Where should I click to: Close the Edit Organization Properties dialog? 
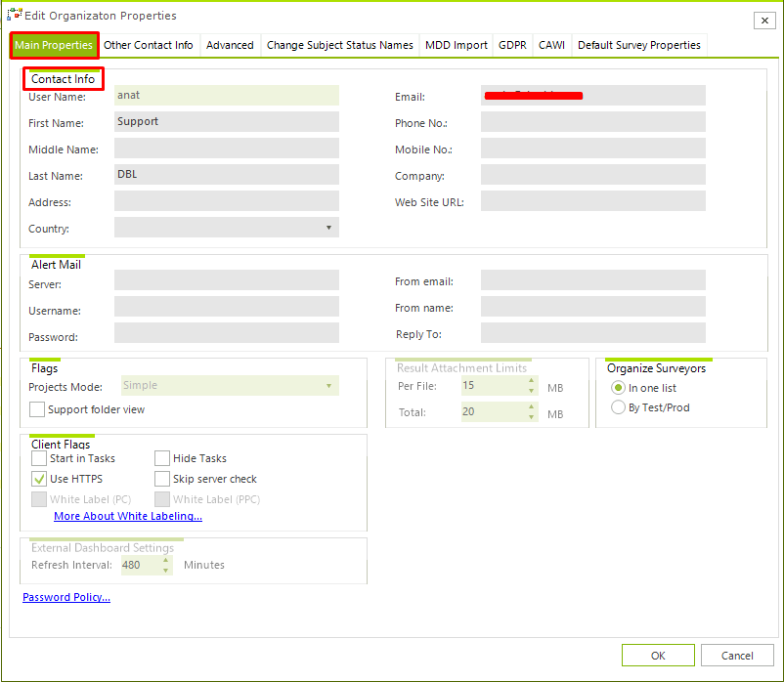pyautogui.click(x=764, y=21)
